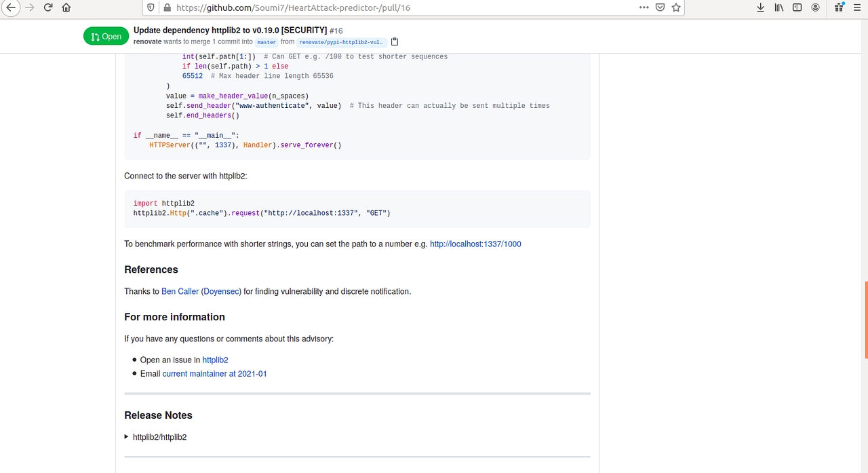
Task: Click the tracking protection shield icon
Action: [x=150, y=7]
